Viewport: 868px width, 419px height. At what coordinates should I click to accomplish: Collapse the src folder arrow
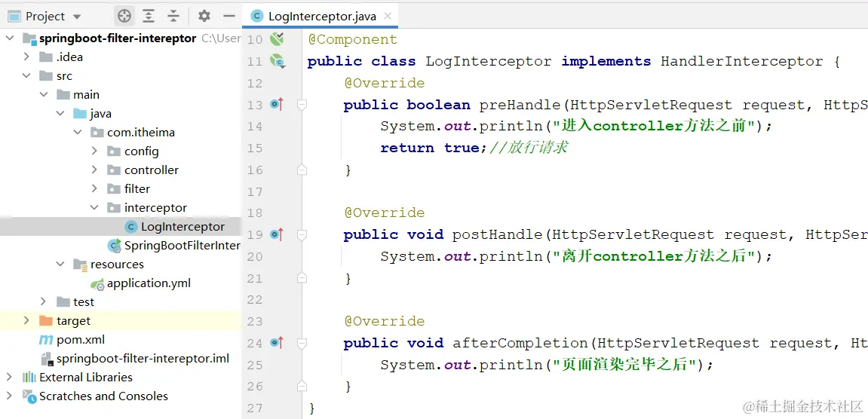26,76
